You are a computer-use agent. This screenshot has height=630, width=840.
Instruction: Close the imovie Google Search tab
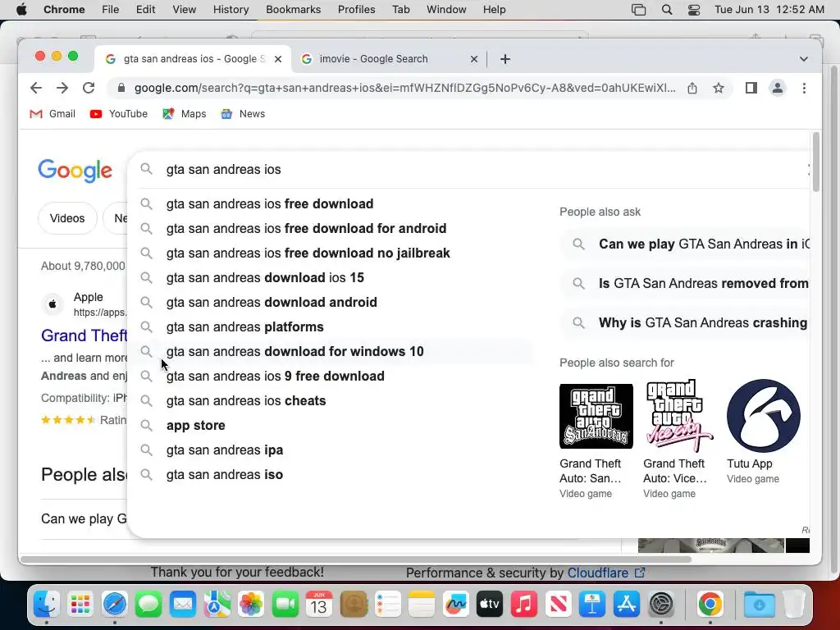click(x=473, y=59)
